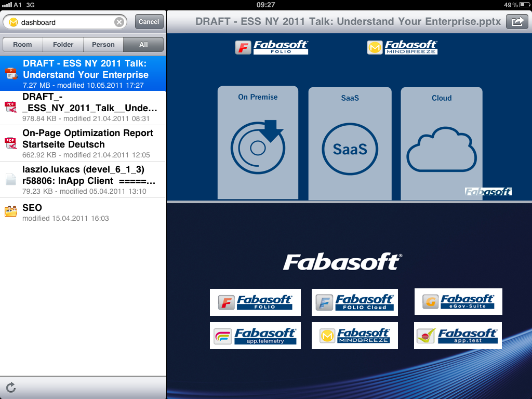Click the large white Fabasoft logo
The height and width of the screenshot is (399, 532).
(x=343, y=262)
